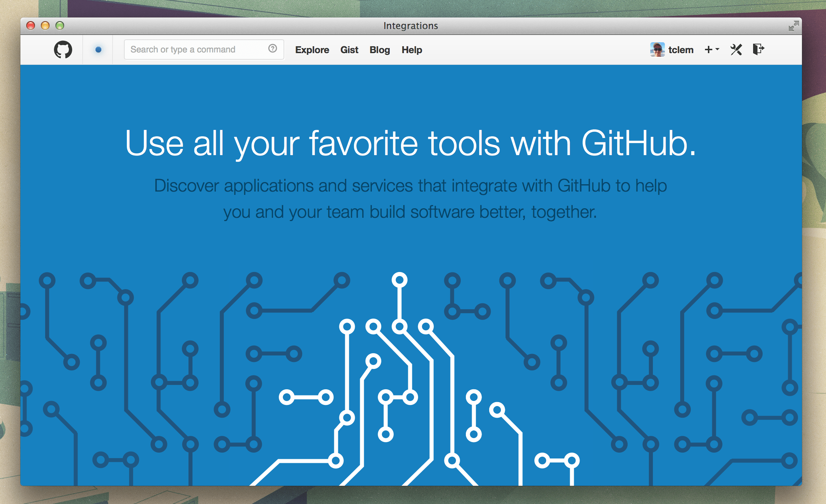The image size is (826, 504).
Task: Click the tclem avatar picture
Action: point(657,50)
